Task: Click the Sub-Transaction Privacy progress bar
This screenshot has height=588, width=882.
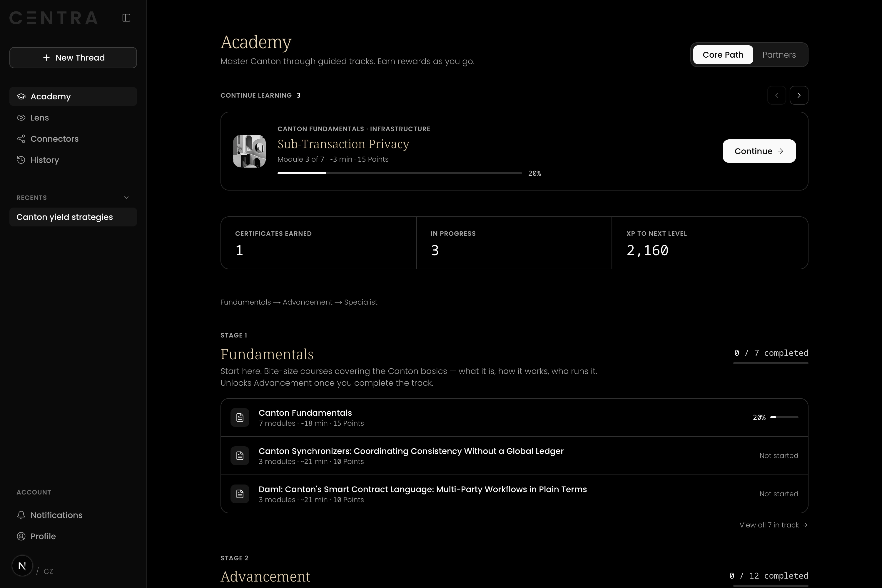Action: coord(400,173)
